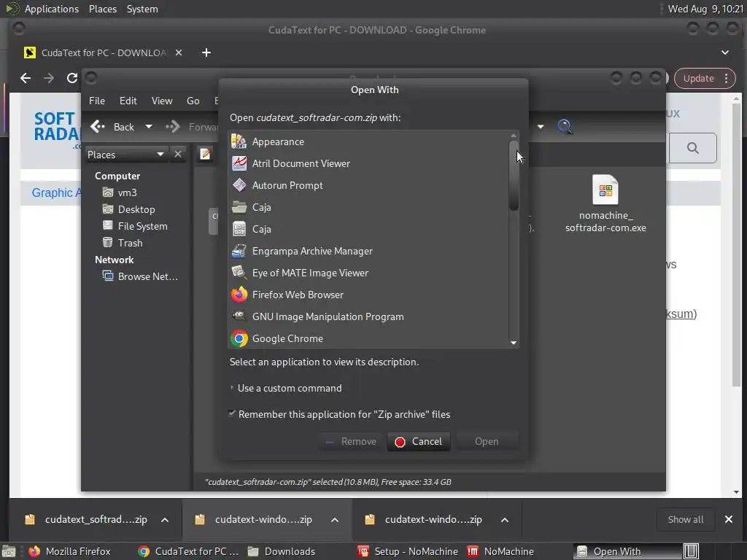Open the Places side pane dropdown
This screenshot has width=747, height=560.
point(125,155)
